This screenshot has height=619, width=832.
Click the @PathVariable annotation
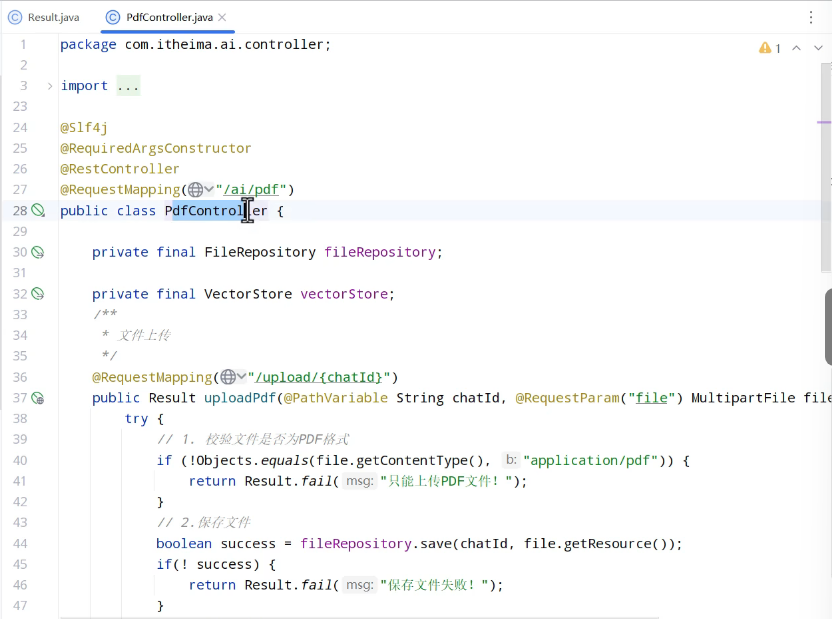tap(336, 398)
